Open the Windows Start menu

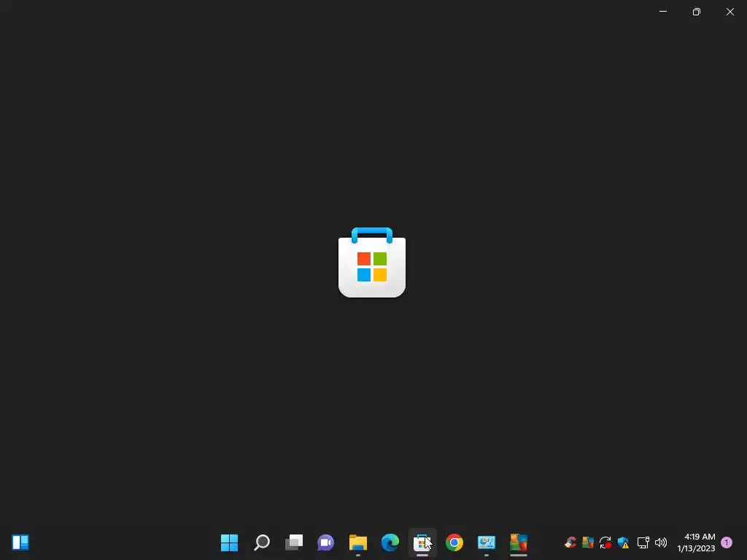[229, 542]
